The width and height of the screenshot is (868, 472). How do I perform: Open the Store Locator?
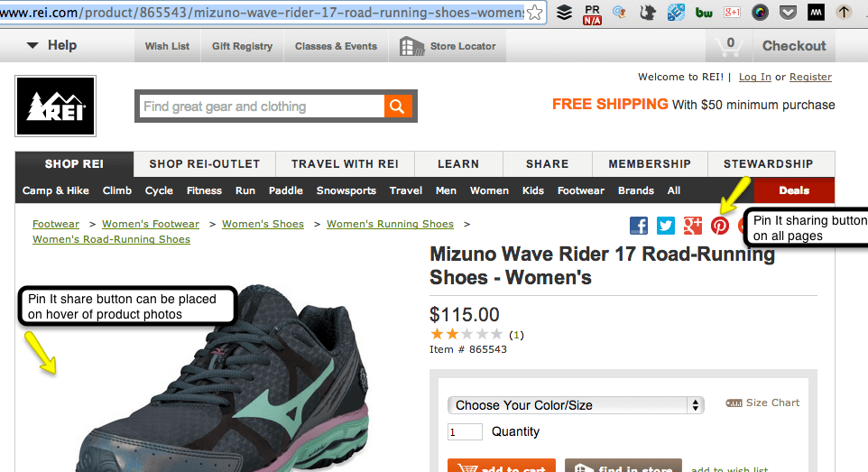[x=448, y=46]
